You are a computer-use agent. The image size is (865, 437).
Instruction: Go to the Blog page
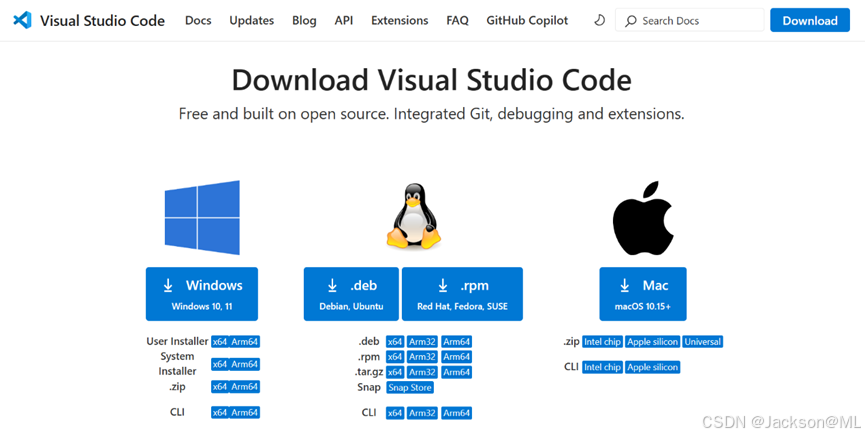point(305,20)
